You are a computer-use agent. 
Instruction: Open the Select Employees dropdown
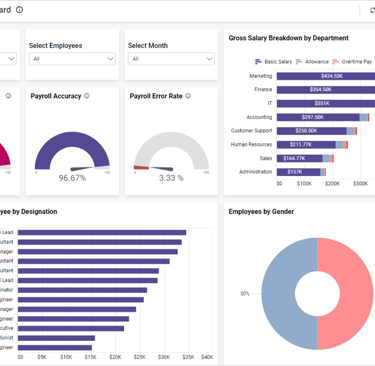coord(72,59)
